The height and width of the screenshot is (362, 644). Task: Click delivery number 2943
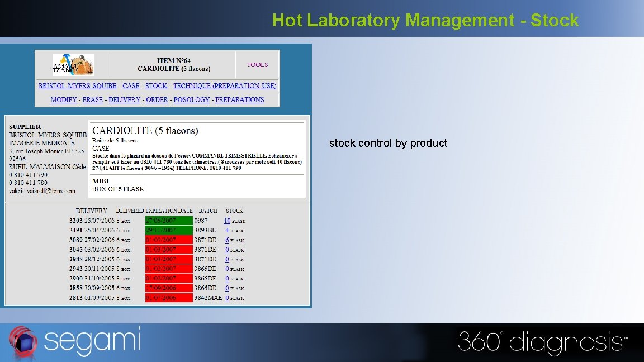click(x=76, y=269)
